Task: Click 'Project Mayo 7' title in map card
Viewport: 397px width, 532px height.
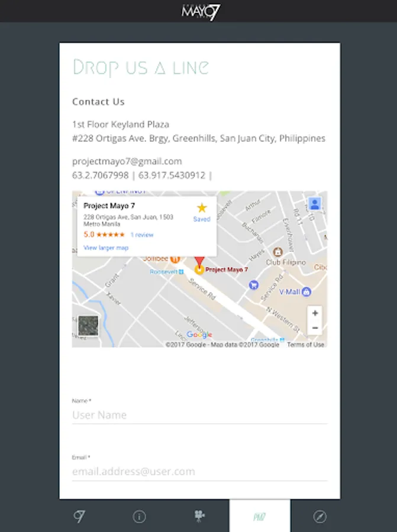Action: (x=109, y=206)
